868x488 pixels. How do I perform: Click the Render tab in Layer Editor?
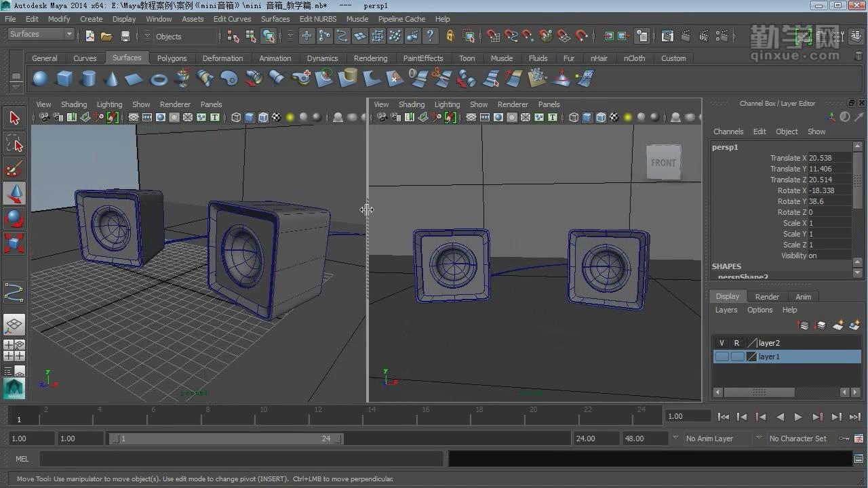click(x=767, y=297)
